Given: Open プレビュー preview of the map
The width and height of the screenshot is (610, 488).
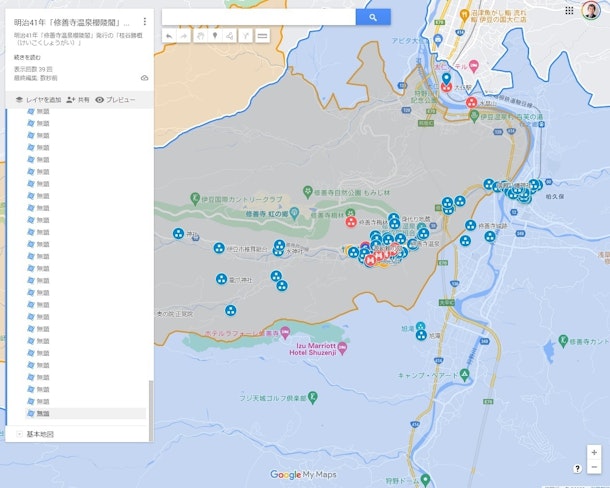Looking at the screenshot, I should click(x=115, y=100).
